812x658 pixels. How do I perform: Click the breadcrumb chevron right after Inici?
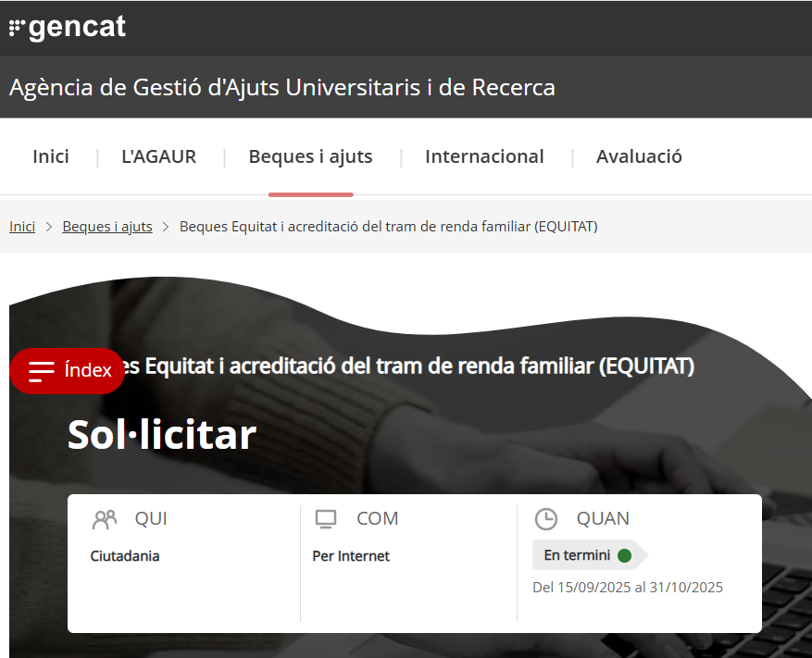[49, 227]
